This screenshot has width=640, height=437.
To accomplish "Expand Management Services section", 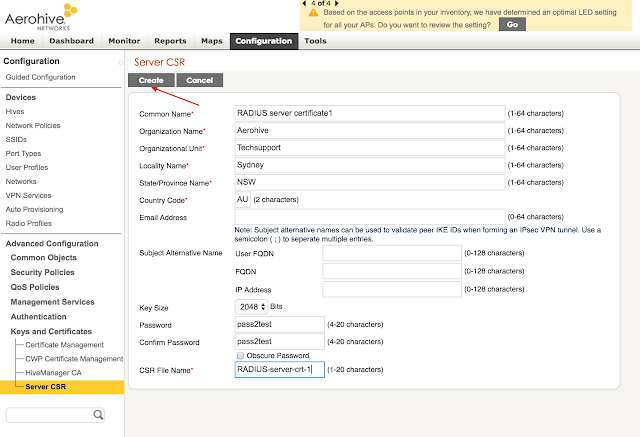I will pyautogui.click(x=52, y=302).
